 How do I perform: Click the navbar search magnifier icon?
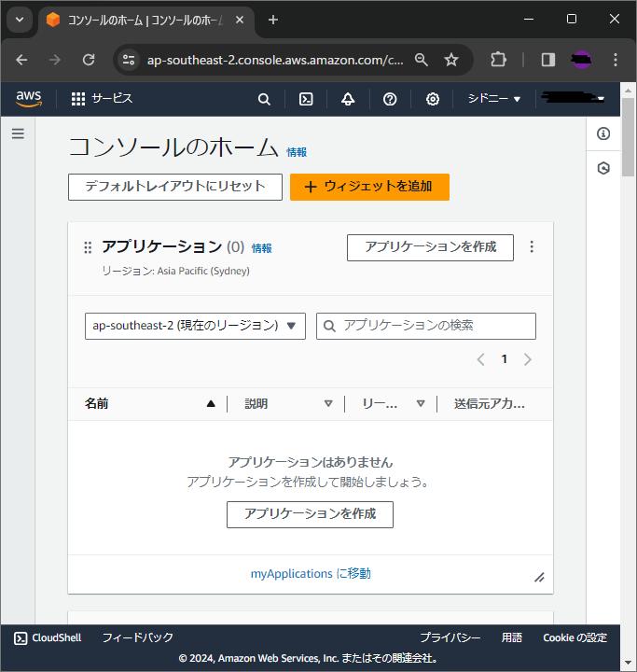264,99
